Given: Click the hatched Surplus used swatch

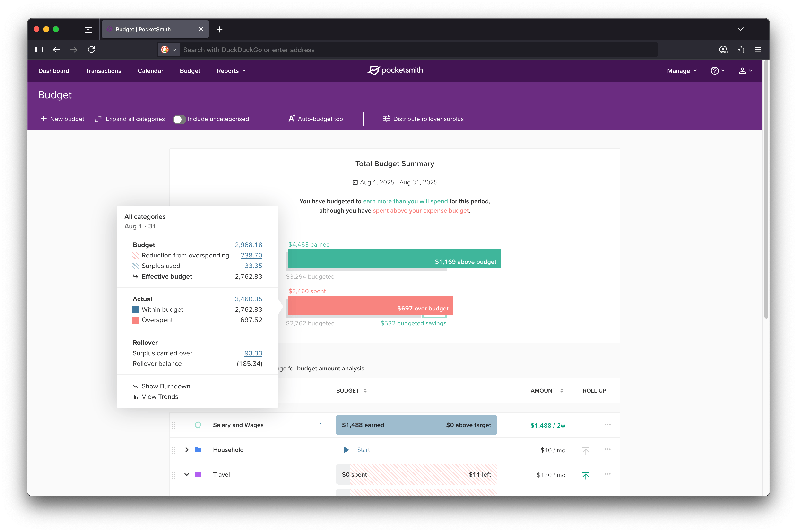Looking at the screenshot, I should 135,266.
